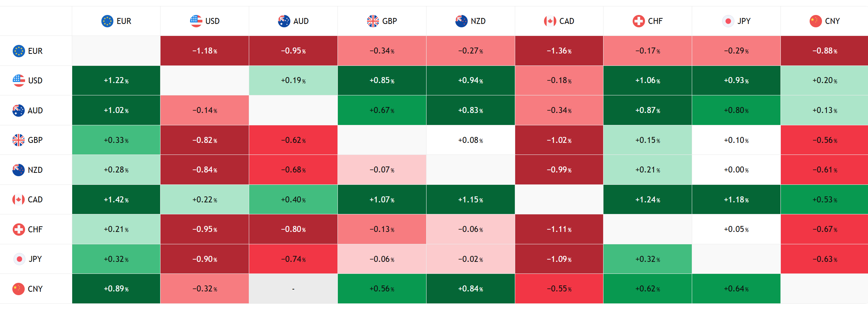Click the CNY flag in the column header
868x312 pixels.
pos(816,21)
